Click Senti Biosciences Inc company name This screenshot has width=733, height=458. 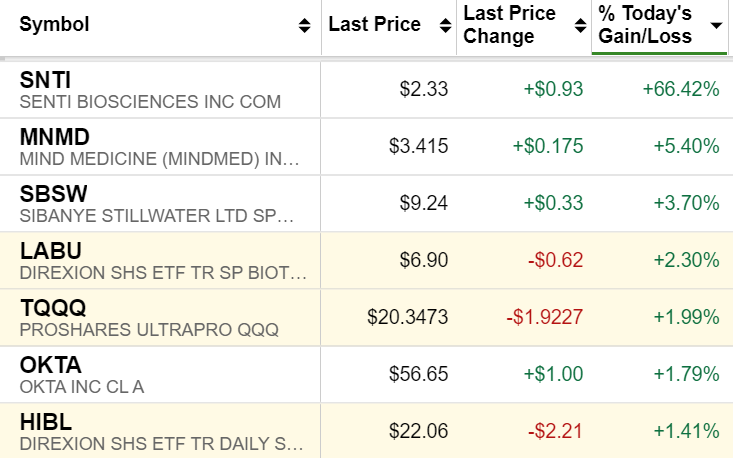tap(150, 102)
